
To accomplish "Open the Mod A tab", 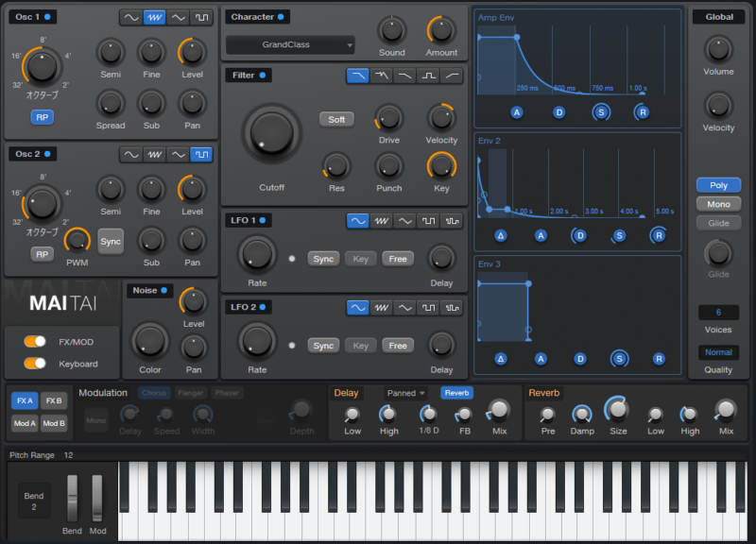I will [x=25, y=422].
